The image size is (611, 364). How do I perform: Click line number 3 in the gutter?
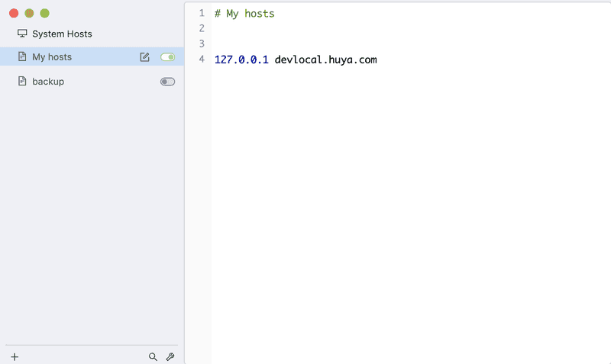202,44
